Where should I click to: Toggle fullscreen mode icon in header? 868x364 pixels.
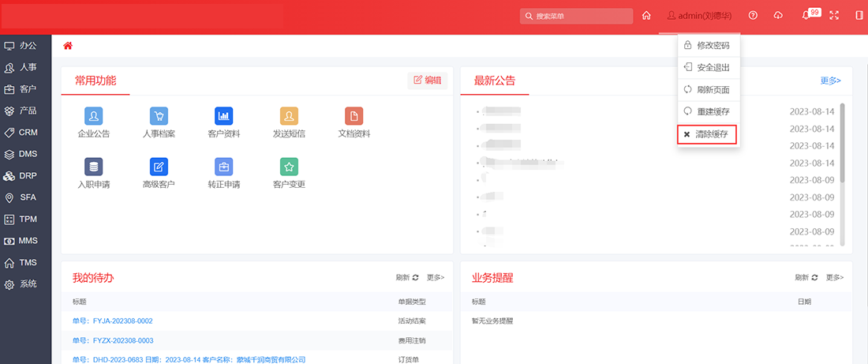pyautogui.click(x=834, y=16)
